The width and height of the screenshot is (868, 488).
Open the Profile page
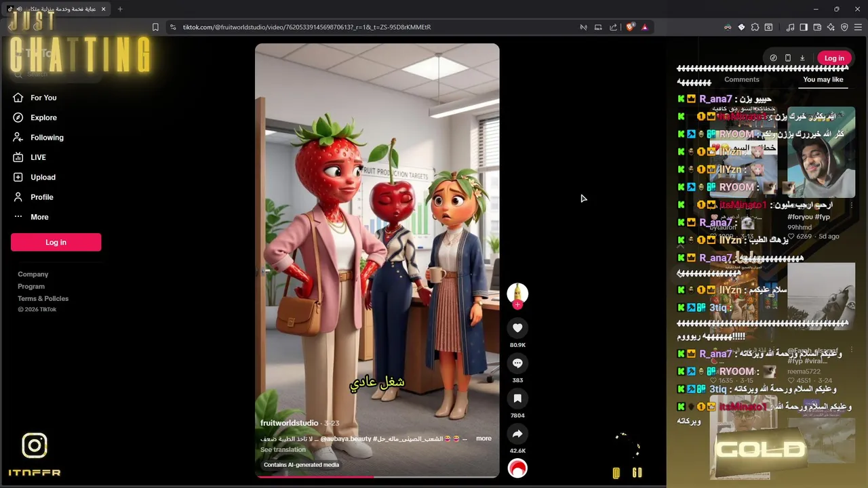click(x=41, y=197)
